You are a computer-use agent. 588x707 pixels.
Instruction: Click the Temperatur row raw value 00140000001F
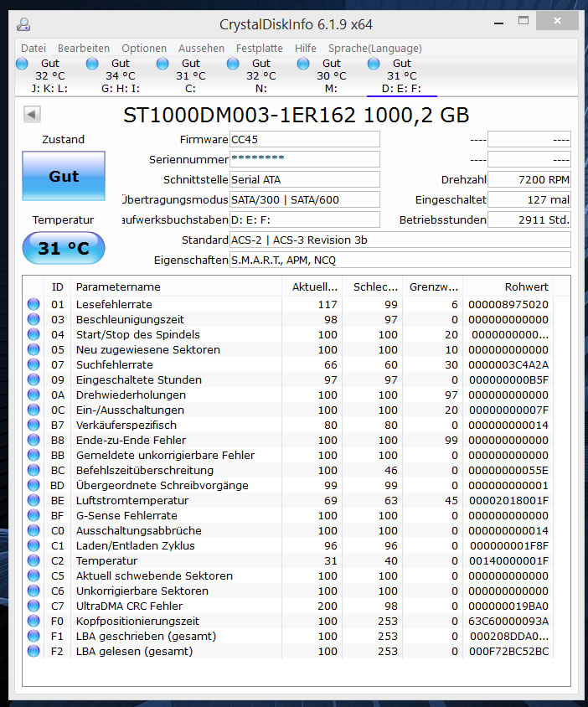pos(508,561)
